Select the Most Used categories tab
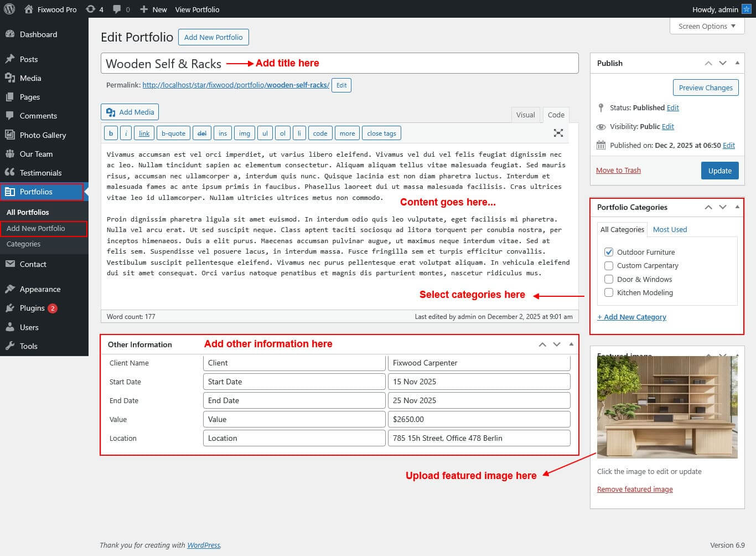This screenshot has height=556, width=756. coord(670,229)
